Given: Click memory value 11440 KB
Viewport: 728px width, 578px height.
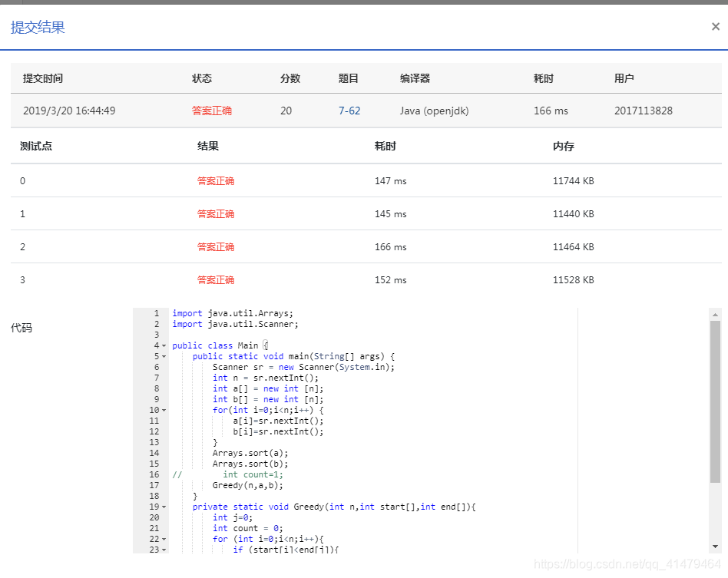Looking at the screenshot, I should [x=573, y=214].
